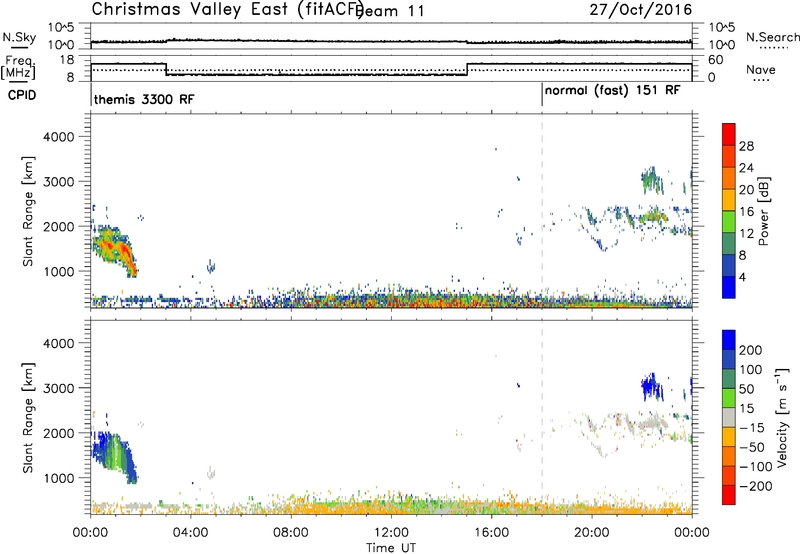Viewport: 800px width, 554px height.
Task: Click the velocity panel 'Slant Range [km]' label
Action: (x=28, y=417)
